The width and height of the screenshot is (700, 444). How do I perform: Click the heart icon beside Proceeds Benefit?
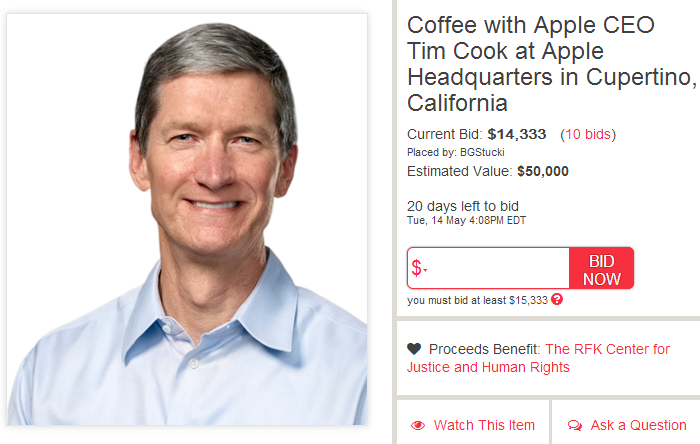click(x=414, y=349)
